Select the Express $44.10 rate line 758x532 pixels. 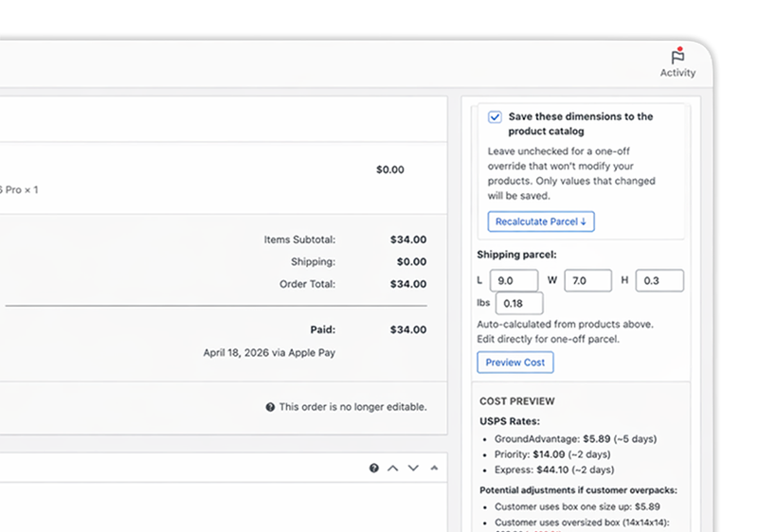point(554,470)
